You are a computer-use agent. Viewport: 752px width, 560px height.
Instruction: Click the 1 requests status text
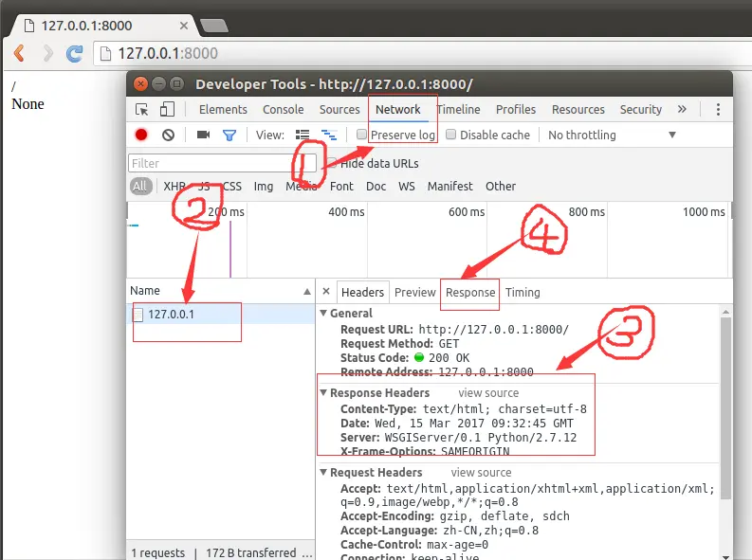coord(157,552)
